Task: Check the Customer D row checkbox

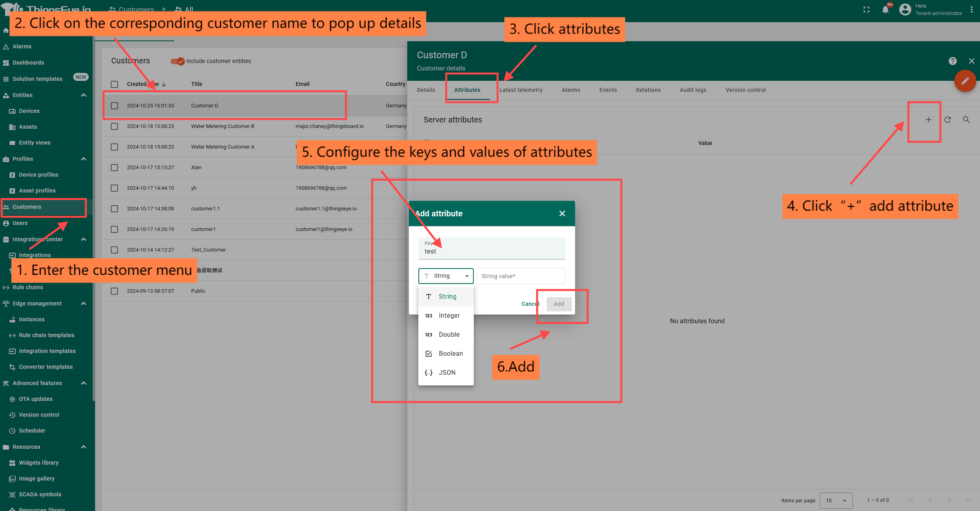Action: pyautogui.click(x=114, y=106)
